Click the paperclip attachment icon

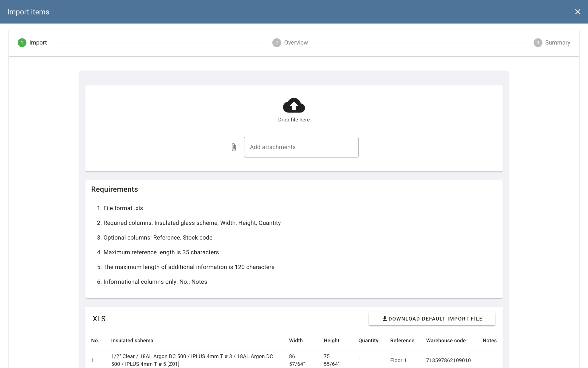tap(234, 147)
